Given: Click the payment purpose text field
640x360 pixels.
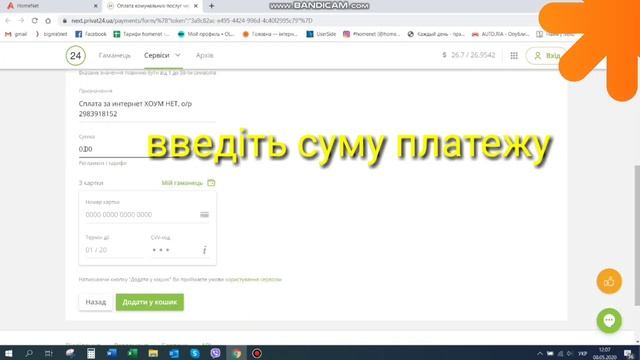Looking at the screenshot, I should (x=147, y=109).
